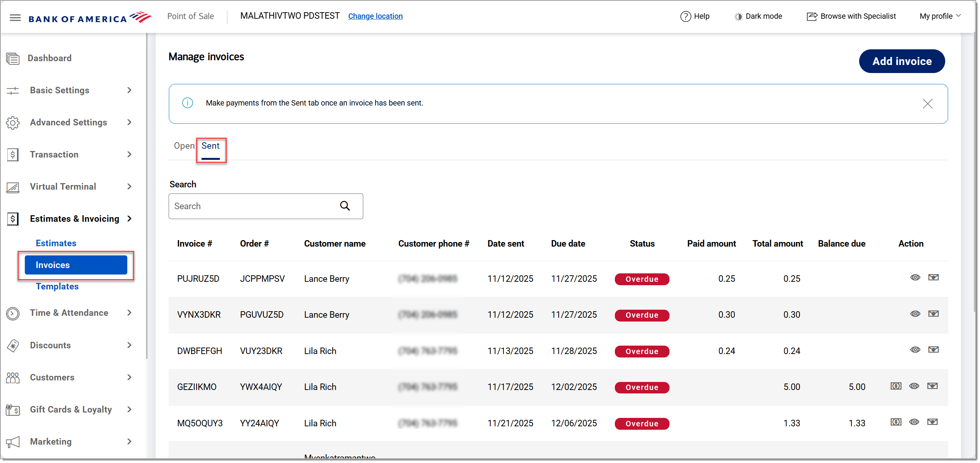Click the Dashboard sidebar icon
Viewport: 980px width, 463px height.
pyautogui.click(x=13, y=59)
